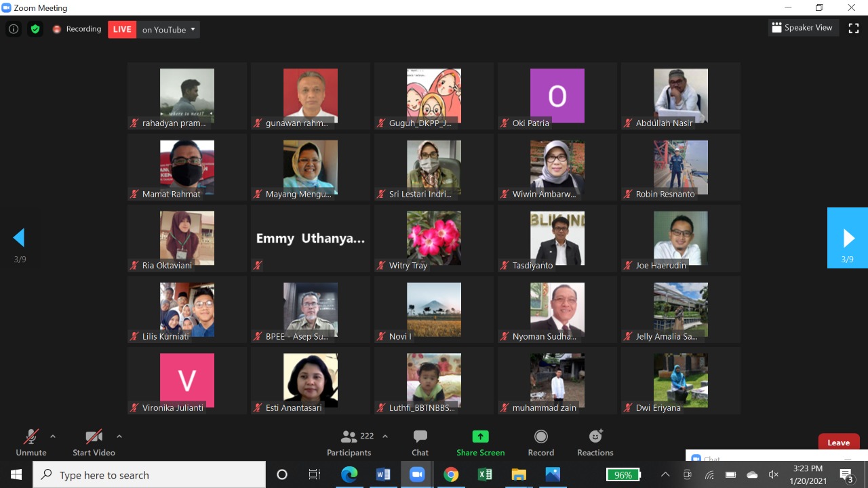The width and height of the screenshot is (868, 488).
Task: Unmute the microphone
Action: tap(31, 443)
